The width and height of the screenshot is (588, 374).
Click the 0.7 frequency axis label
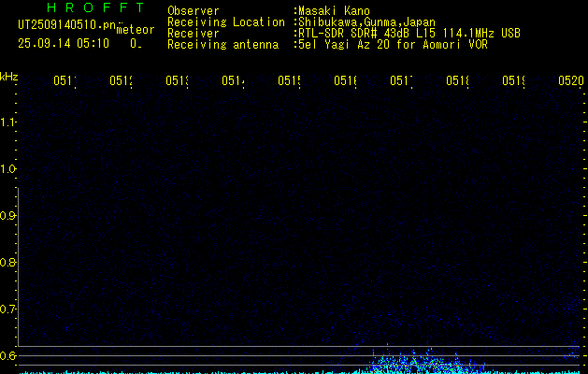click(x=7, y=309)
